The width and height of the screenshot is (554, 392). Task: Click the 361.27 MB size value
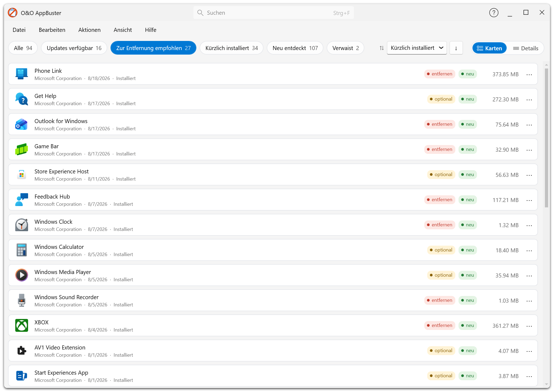pyautogui.click(x=505, y=326)
